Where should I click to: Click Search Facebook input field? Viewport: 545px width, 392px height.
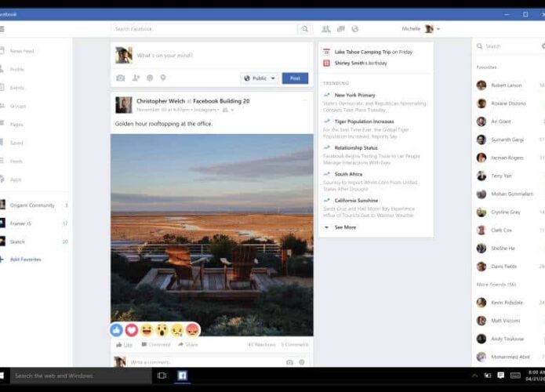click(205, 29)
